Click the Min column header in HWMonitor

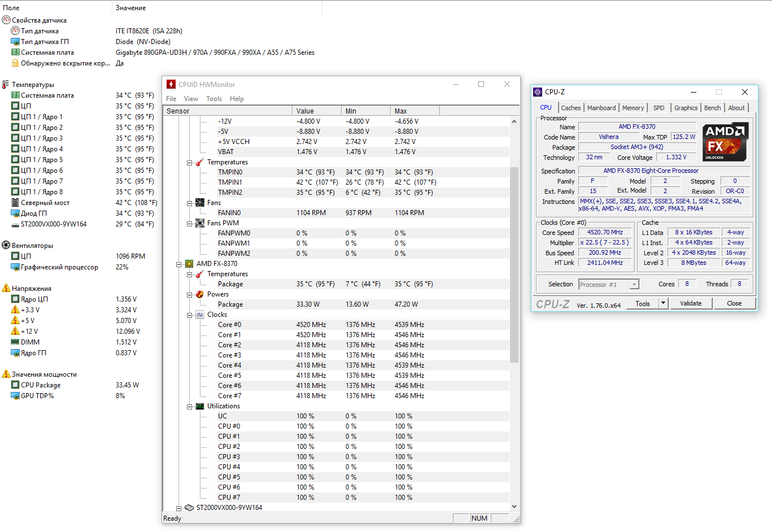[x=366, y=111]
